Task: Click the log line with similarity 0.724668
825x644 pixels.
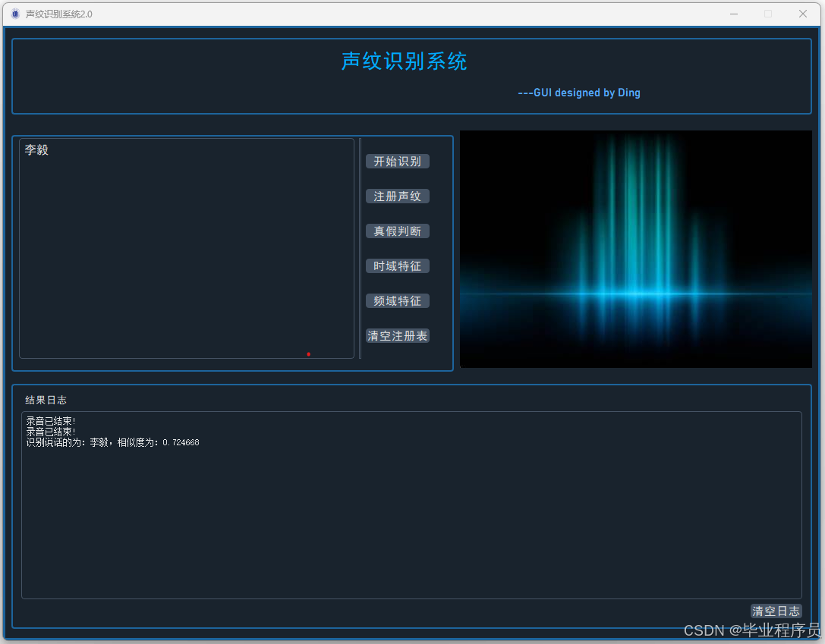Action: click(112, 443)
